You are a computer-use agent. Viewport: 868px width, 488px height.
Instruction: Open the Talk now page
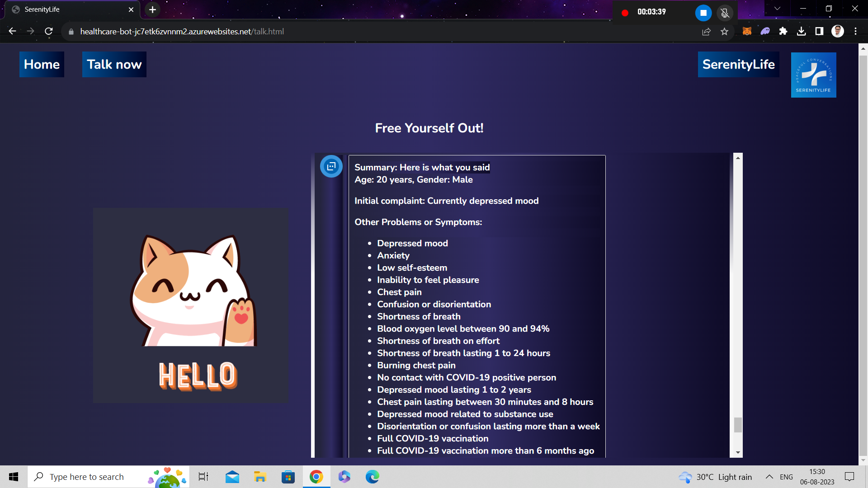tap(114, 64)
